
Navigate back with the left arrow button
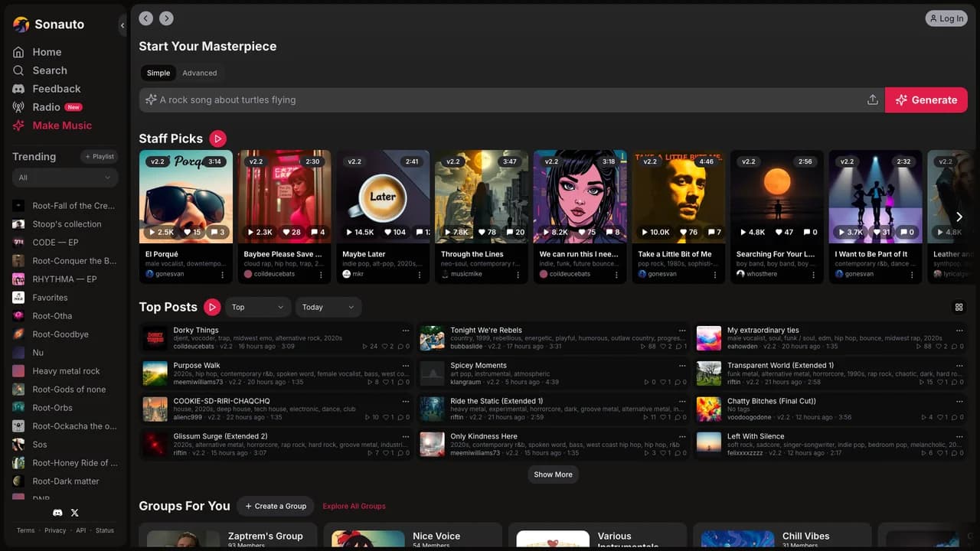tap(146, 18)
